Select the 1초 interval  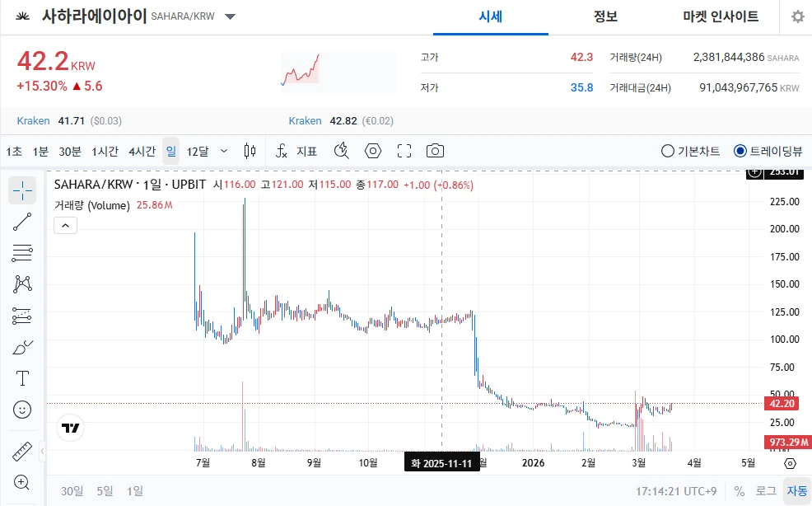[x=14, y=152]
